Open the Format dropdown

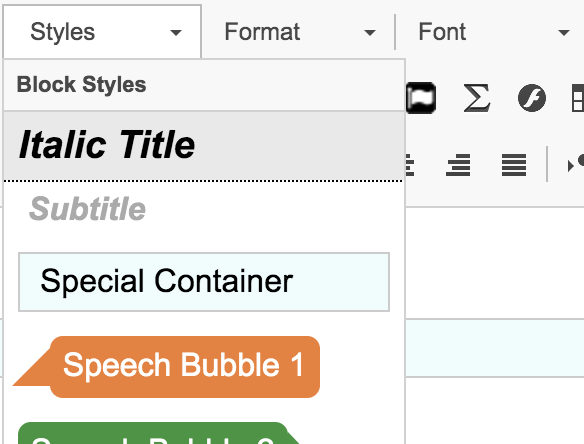click(x=299, y=32)
